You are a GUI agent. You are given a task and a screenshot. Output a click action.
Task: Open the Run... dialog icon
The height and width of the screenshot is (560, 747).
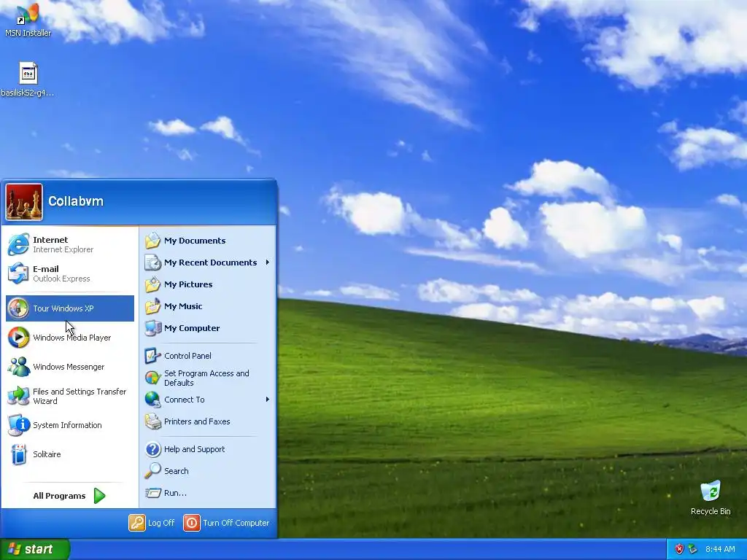click(152, 492)
